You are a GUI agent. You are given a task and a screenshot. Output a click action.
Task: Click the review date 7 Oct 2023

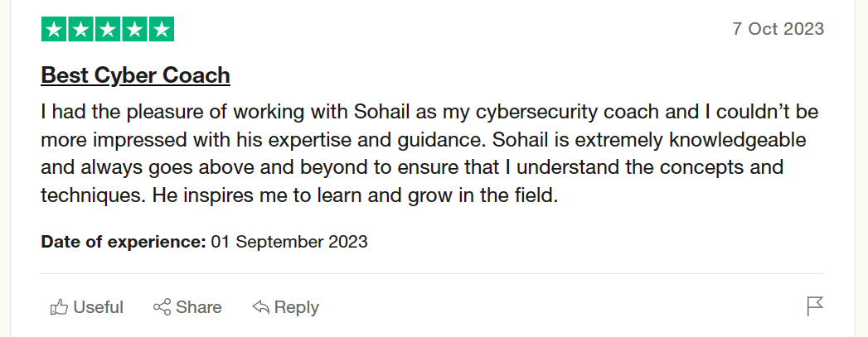(x=778, y=29)
